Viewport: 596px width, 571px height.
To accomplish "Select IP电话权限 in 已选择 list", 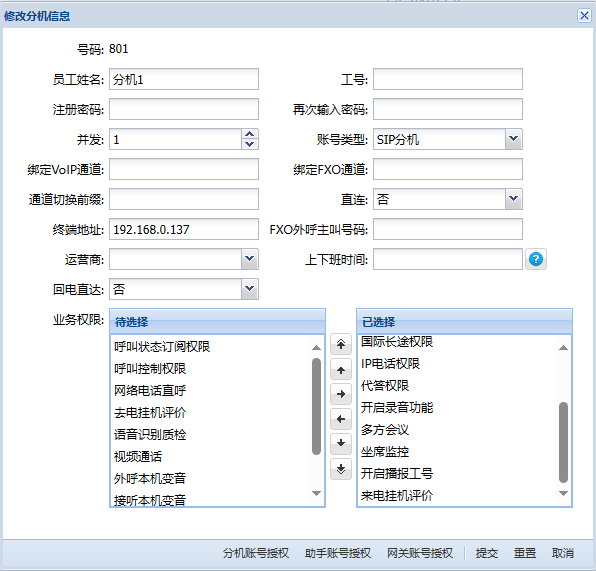I will click(x=458, y=364).
